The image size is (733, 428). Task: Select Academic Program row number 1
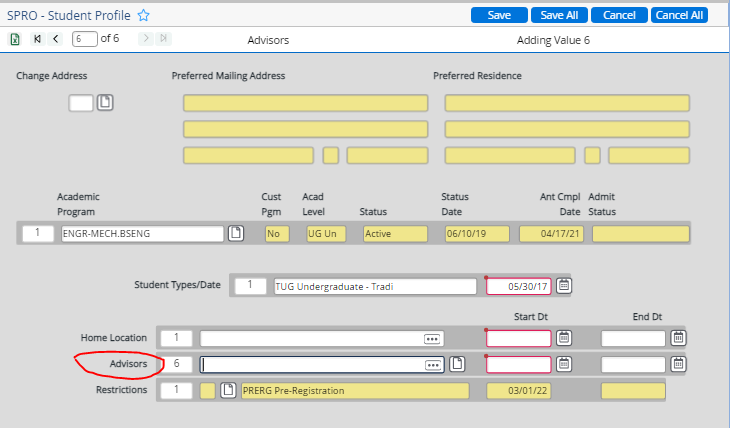[x=38, y=233]
